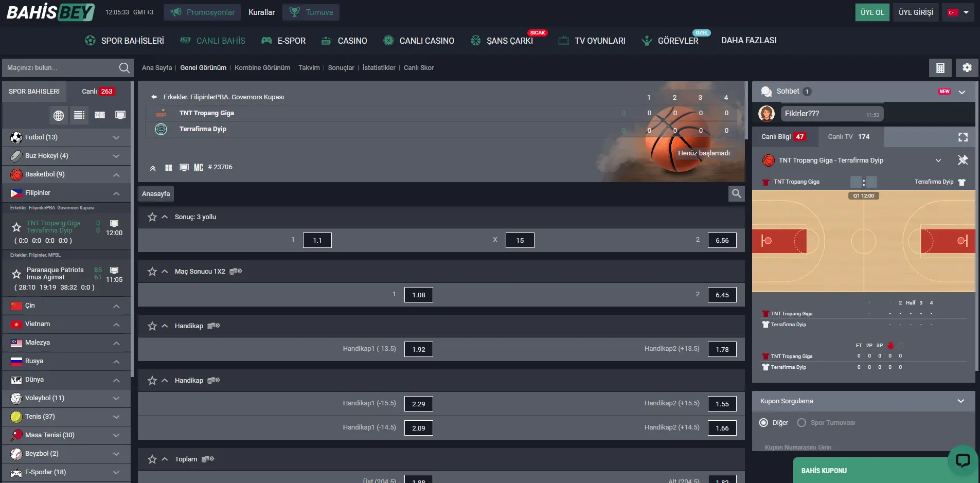Select odds 6.56 in Sonuç: 3 yollu

click(722, 240)
